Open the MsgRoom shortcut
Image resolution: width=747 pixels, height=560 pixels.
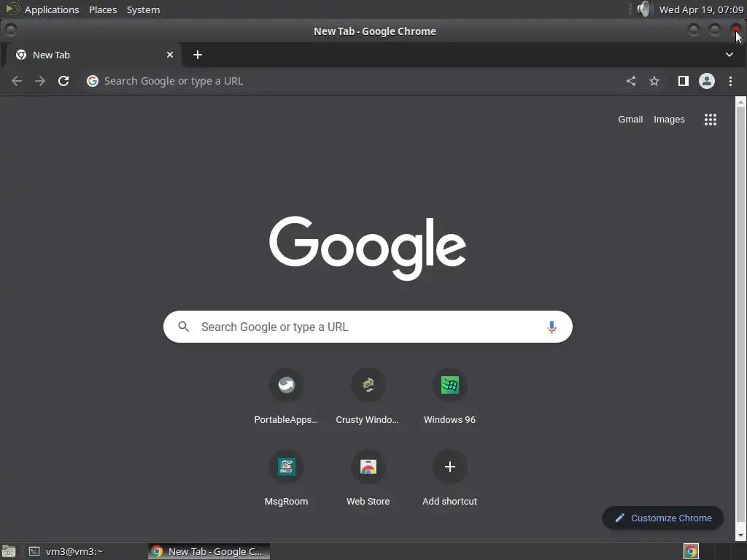click(x=286, y=478)
